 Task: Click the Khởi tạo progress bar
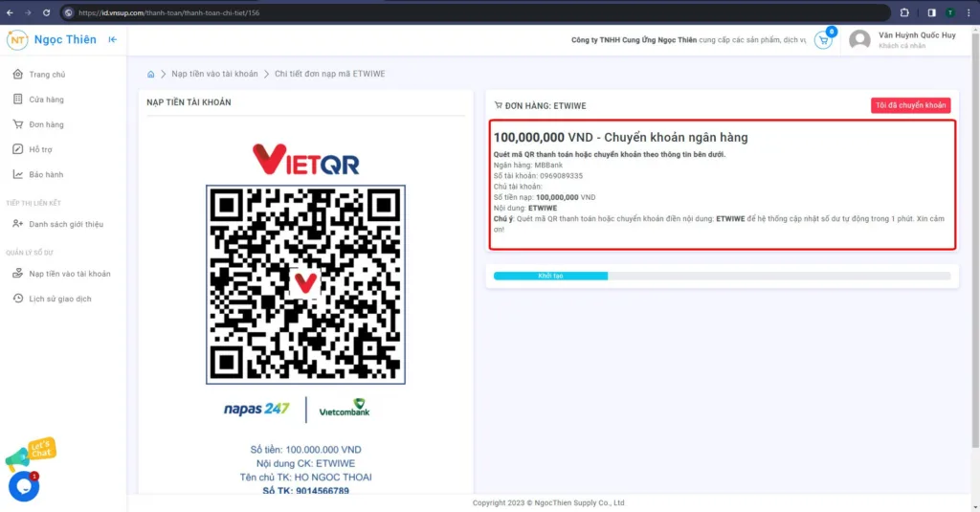pos(550,276)
